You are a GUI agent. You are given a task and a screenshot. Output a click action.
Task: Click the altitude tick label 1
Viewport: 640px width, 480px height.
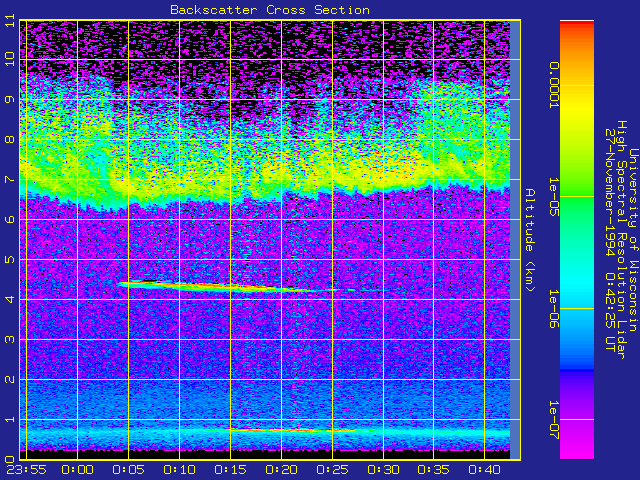[10, 419]
